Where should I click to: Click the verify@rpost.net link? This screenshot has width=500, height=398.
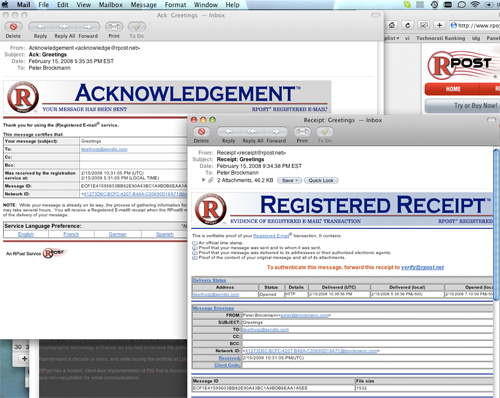422,267
